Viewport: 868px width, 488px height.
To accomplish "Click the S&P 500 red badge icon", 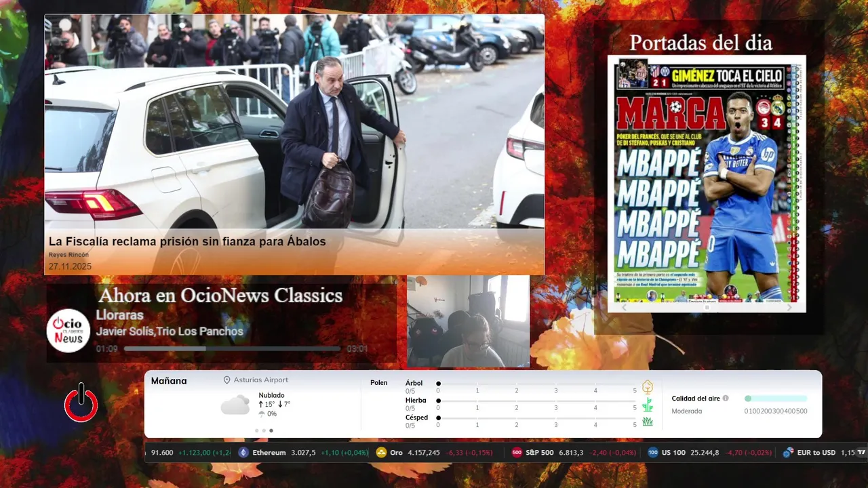I will pos(517,453).
